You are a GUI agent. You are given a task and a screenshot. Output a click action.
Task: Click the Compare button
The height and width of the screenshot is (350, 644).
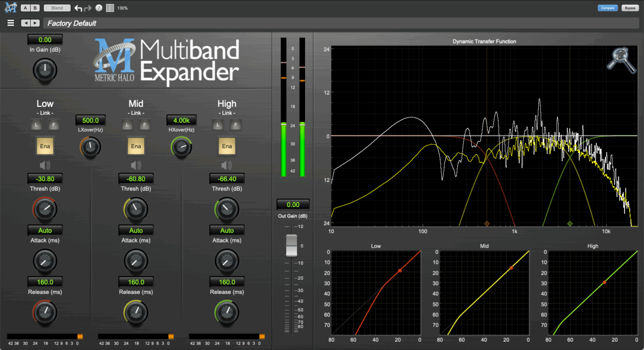tap(607, 8)
